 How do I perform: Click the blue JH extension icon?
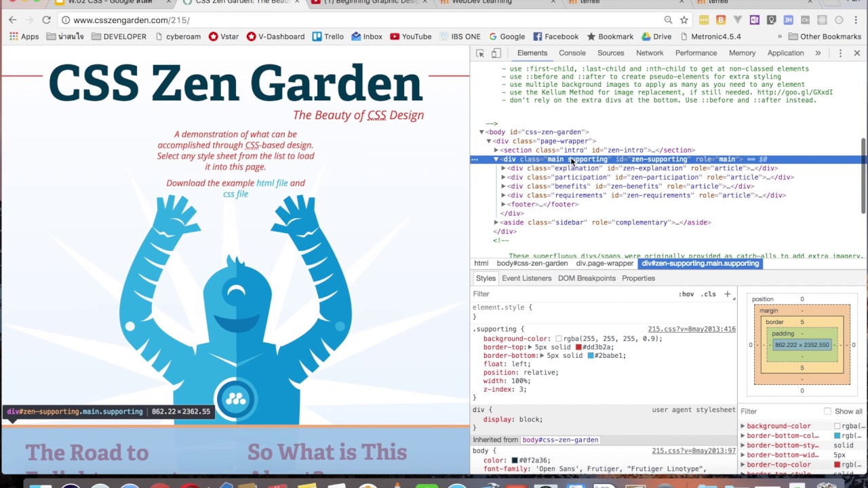click(789, 20)
